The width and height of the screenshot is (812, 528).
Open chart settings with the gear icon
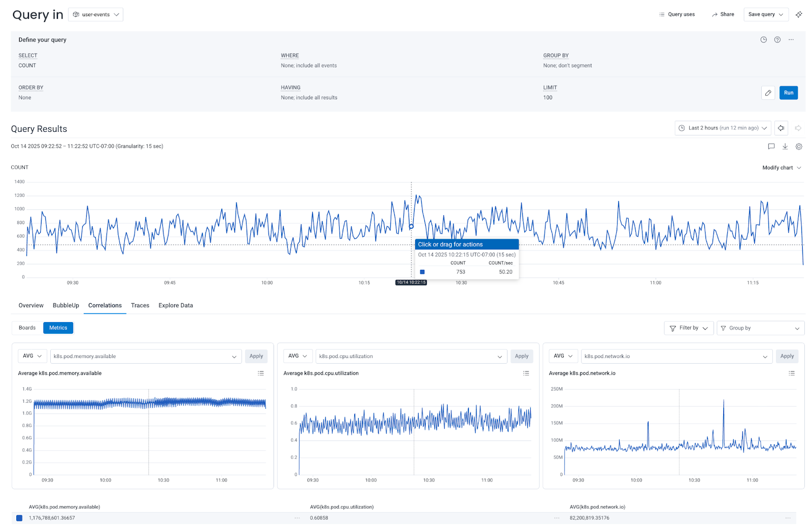pyautogui.click(x=799, y=147)
